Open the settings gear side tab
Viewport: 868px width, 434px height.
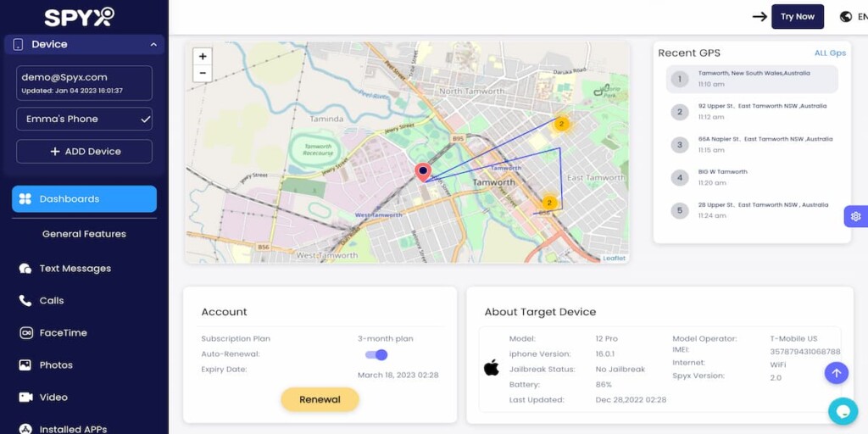tap(856, 216)
